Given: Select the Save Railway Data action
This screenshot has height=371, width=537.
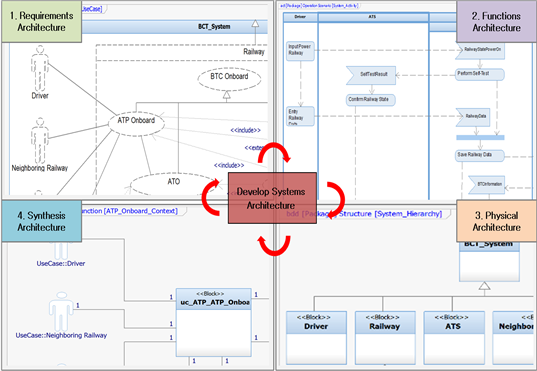Looking at the screenshot, I should [x=480, y=156].
